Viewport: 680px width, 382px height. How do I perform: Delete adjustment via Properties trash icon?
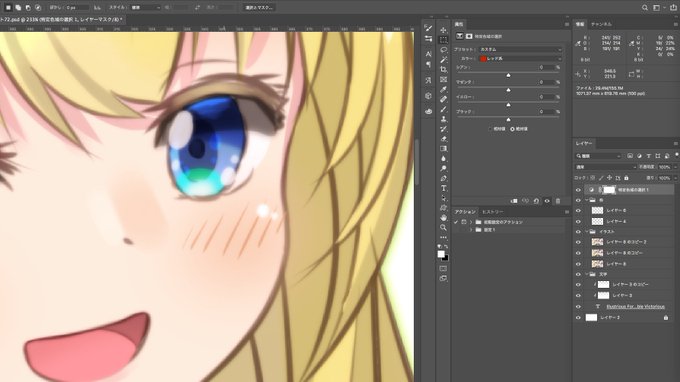tap(558, 201)
